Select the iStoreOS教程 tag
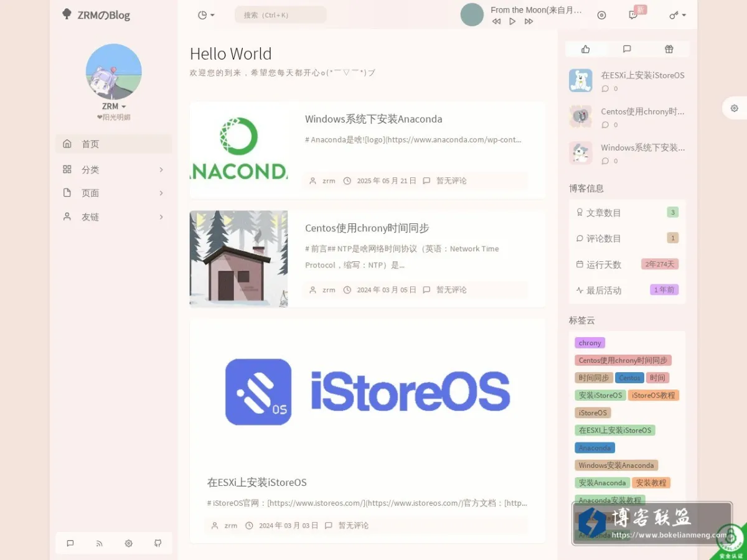The image size is (747, 560). tap(654, 395)
